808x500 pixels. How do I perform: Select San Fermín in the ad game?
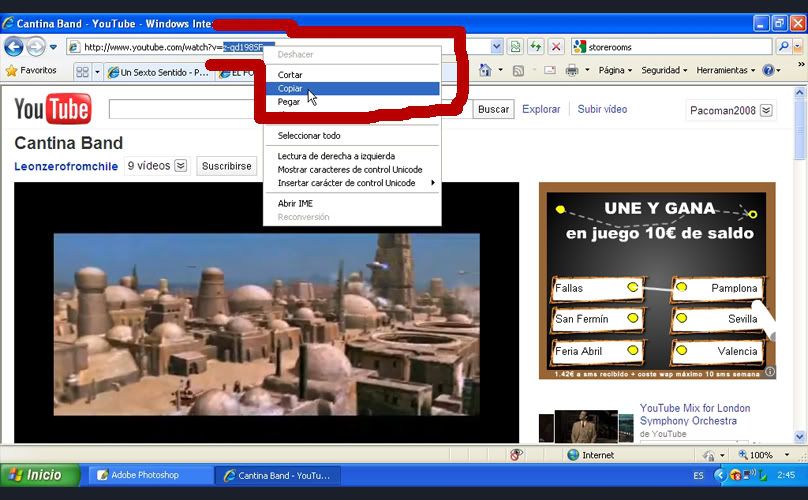pyautogui.click(x=596, y=319)
